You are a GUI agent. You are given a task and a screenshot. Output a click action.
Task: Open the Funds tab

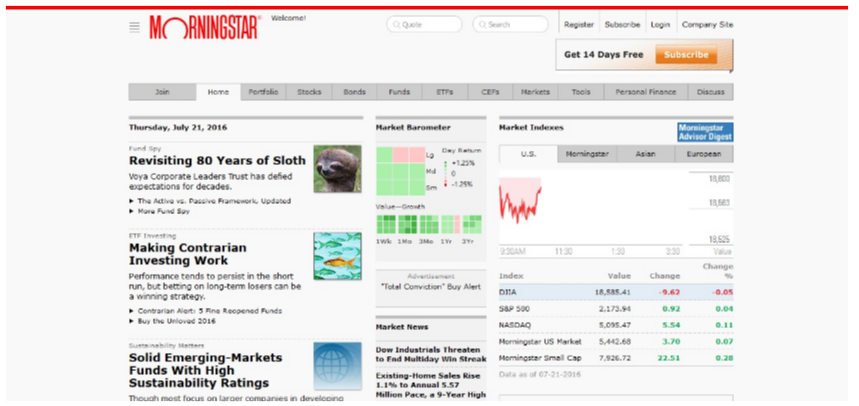(399, 92)
